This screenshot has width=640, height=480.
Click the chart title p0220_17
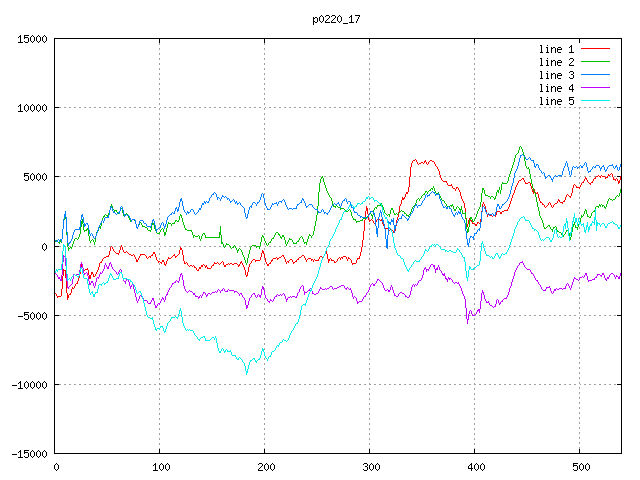click(x=337, y=18)
